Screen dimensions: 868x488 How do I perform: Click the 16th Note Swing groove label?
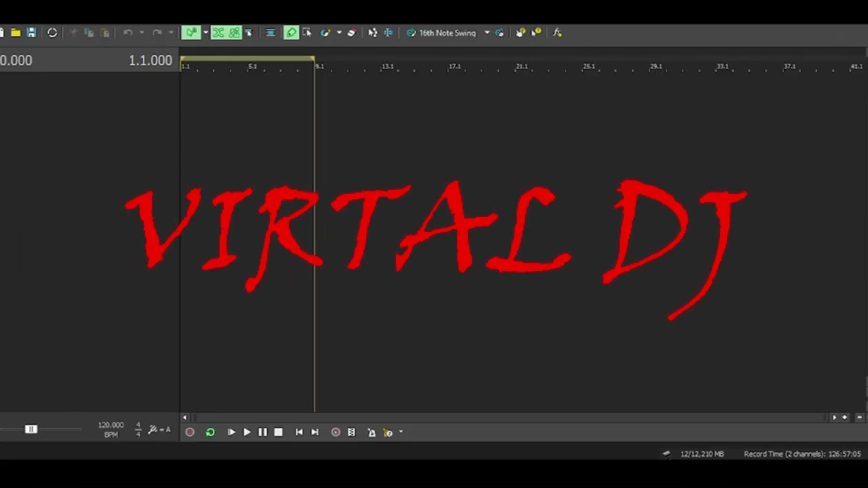pyautogui.click(x=448, y=33)
